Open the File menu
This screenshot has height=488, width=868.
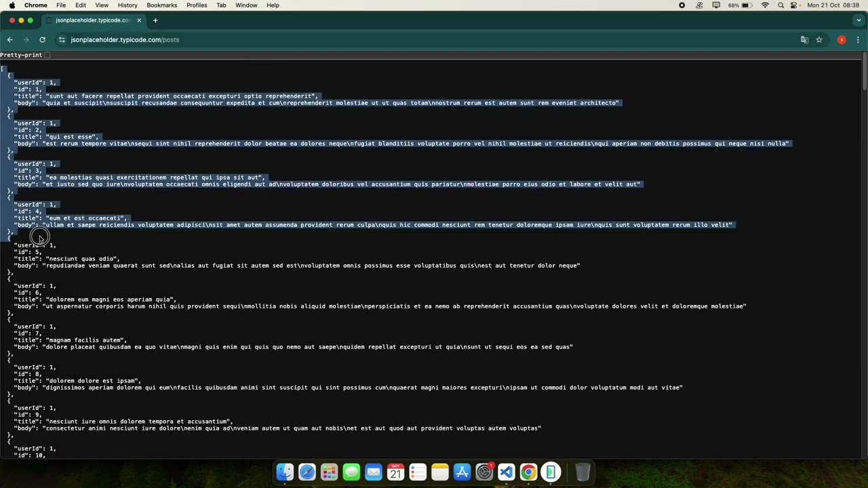pos(61,5)
